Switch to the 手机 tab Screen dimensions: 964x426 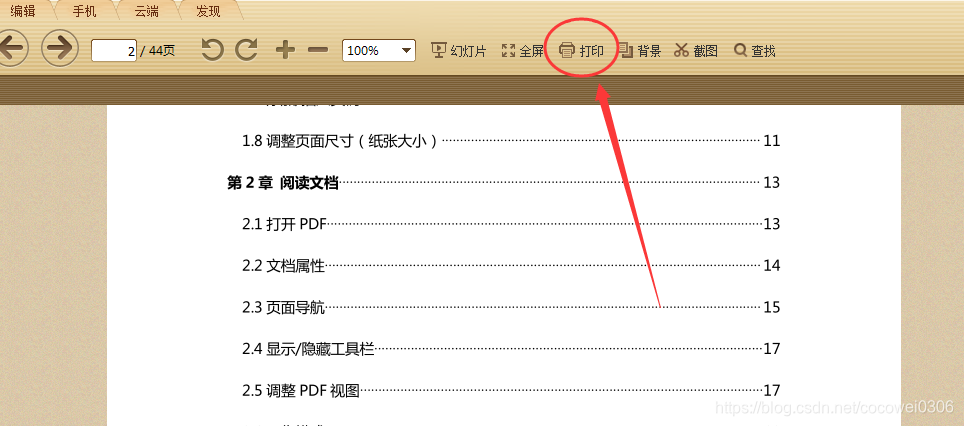click(x=85, y=10)
